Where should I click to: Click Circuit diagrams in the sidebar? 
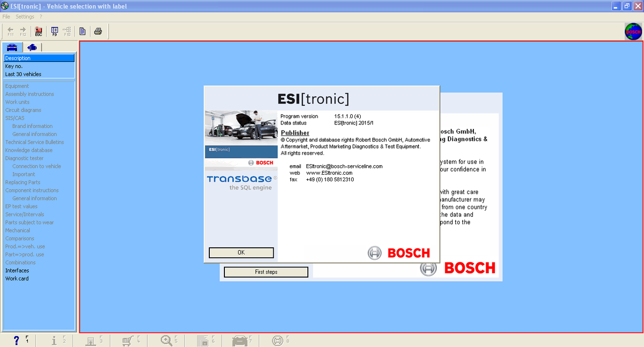(23, 110)
